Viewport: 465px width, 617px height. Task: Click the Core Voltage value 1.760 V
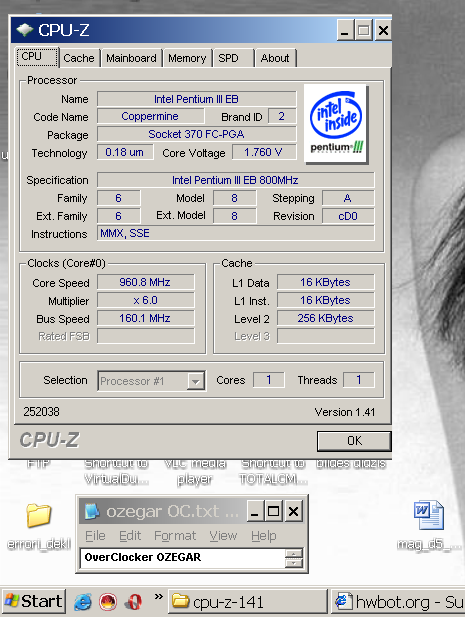(x=264, y=152)
